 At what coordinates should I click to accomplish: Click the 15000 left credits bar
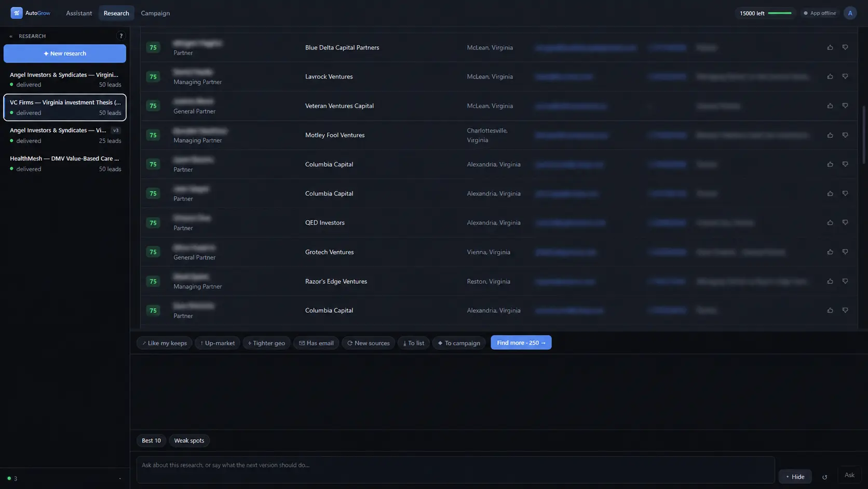[x=765, y=13]
